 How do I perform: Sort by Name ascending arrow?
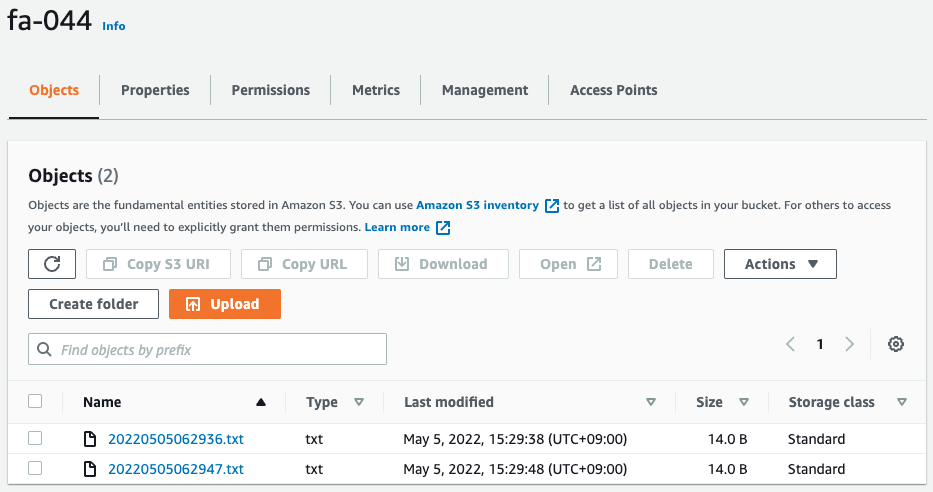[261, 402]
